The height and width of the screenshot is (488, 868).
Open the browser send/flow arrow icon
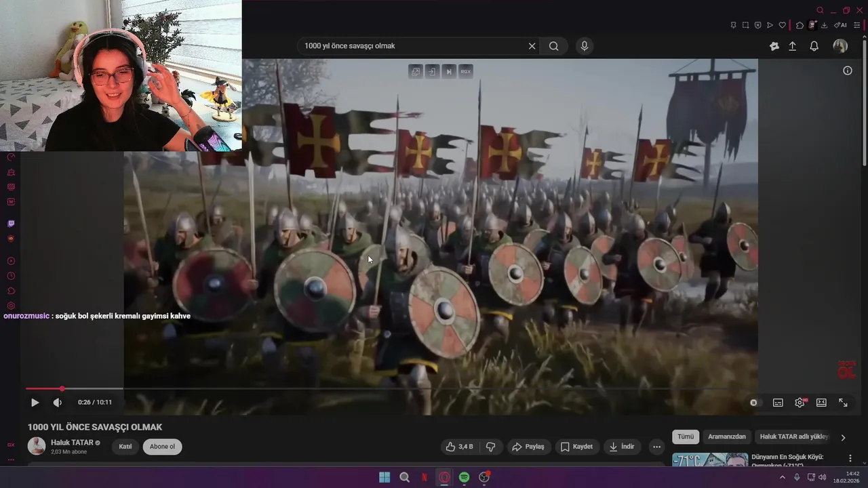pyautogui.click(x=770, y=25)
